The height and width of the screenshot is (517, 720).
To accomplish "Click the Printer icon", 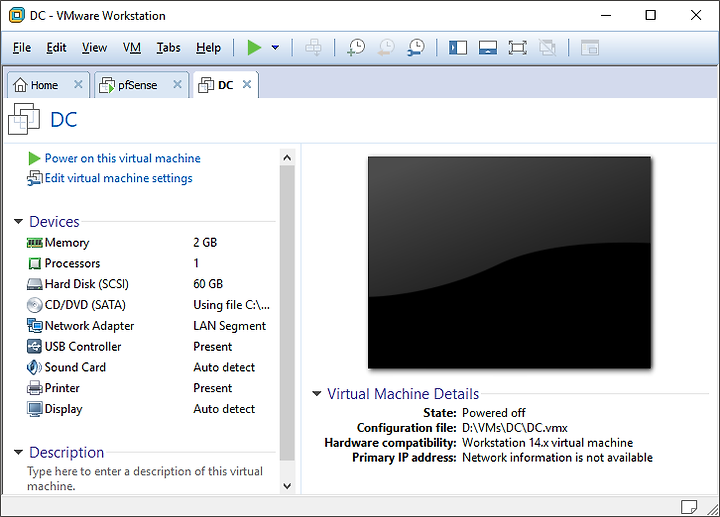I will (34, 388).
